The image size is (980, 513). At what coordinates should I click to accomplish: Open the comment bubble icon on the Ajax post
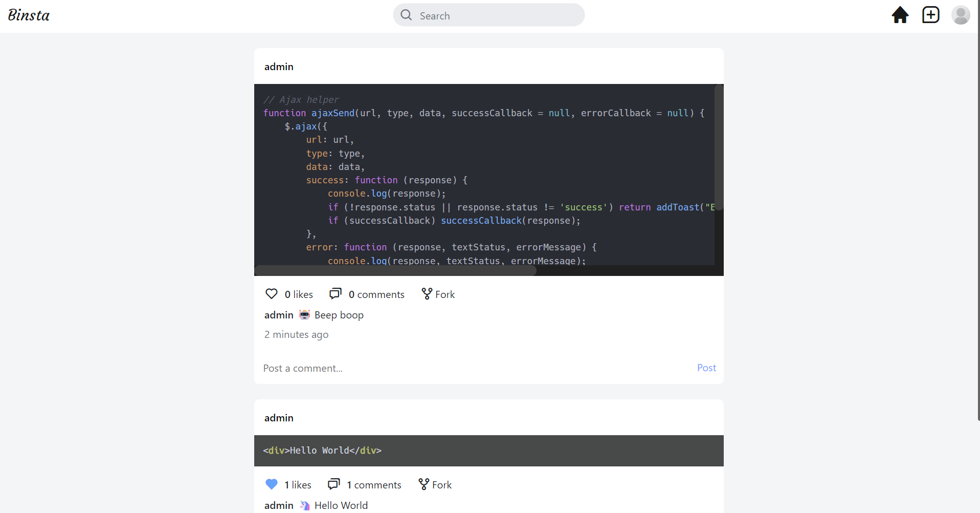336,293
